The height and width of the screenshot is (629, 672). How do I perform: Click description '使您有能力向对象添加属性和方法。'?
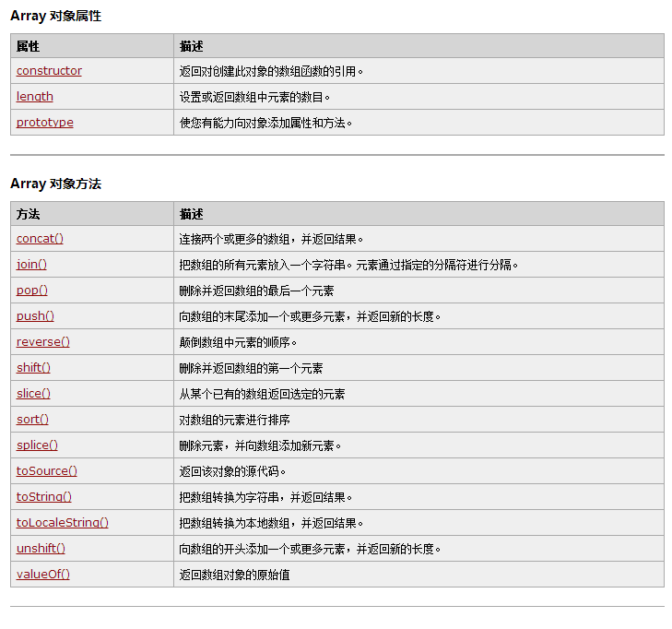click(x=265, y=123)
